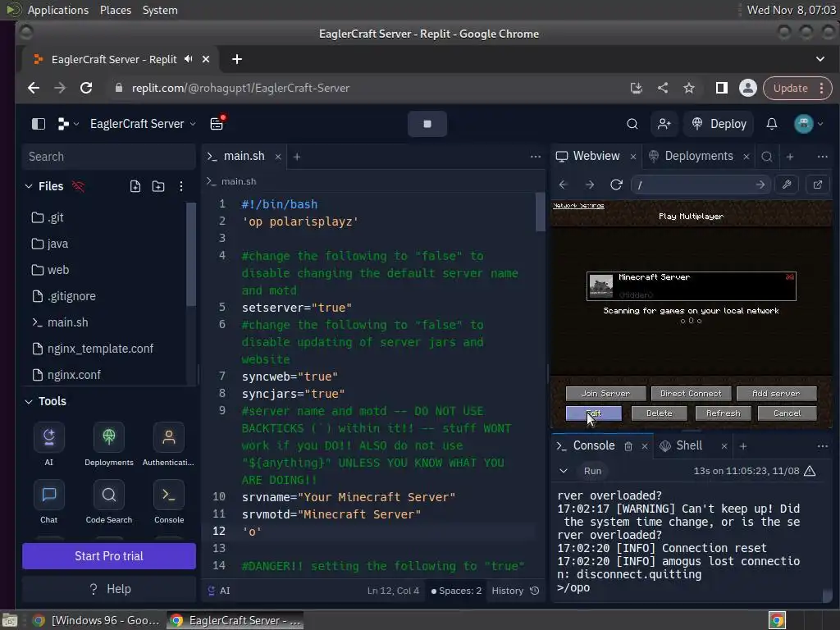Viewport: 840px width, 630px height.
Task: Create a new file with the file-plus icon
Action: pyautogui.click(x=135, y=186)
